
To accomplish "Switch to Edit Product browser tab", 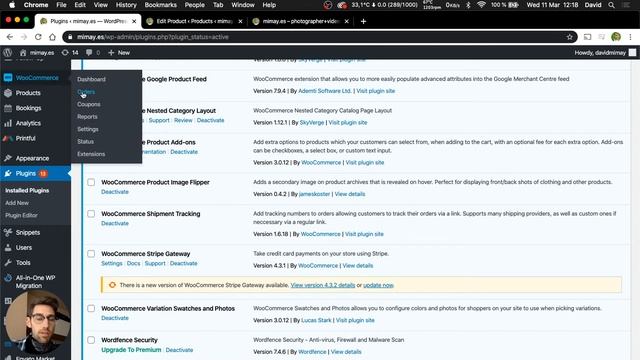I will click(194, 21).
